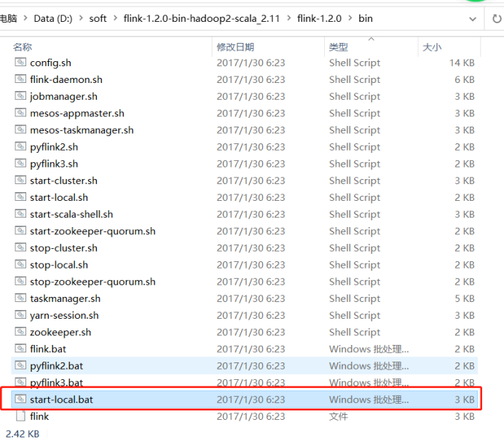
Task: Click the flink-daemon.sh file icon
Action: [20, 79]
